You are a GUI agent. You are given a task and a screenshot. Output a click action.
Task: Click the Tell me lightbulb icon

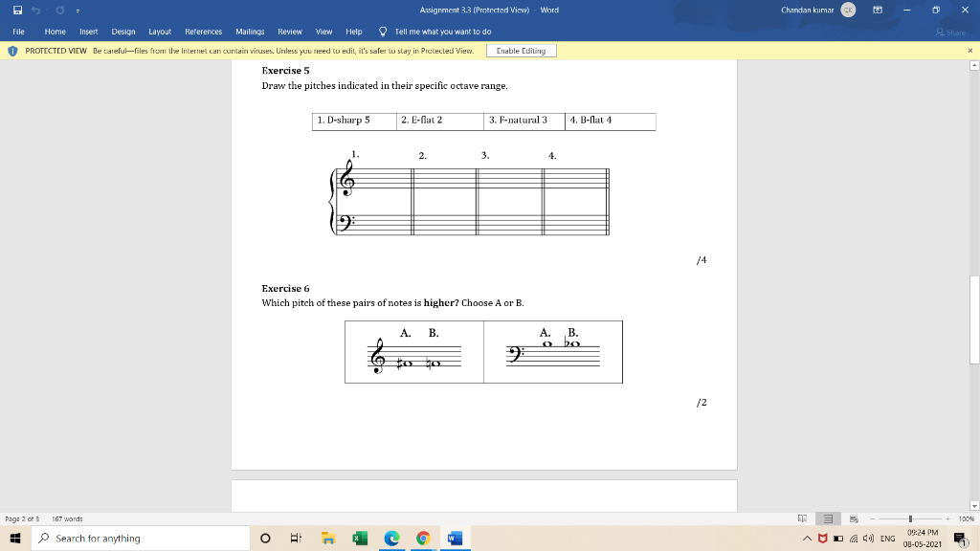click(x=383, y=32)
